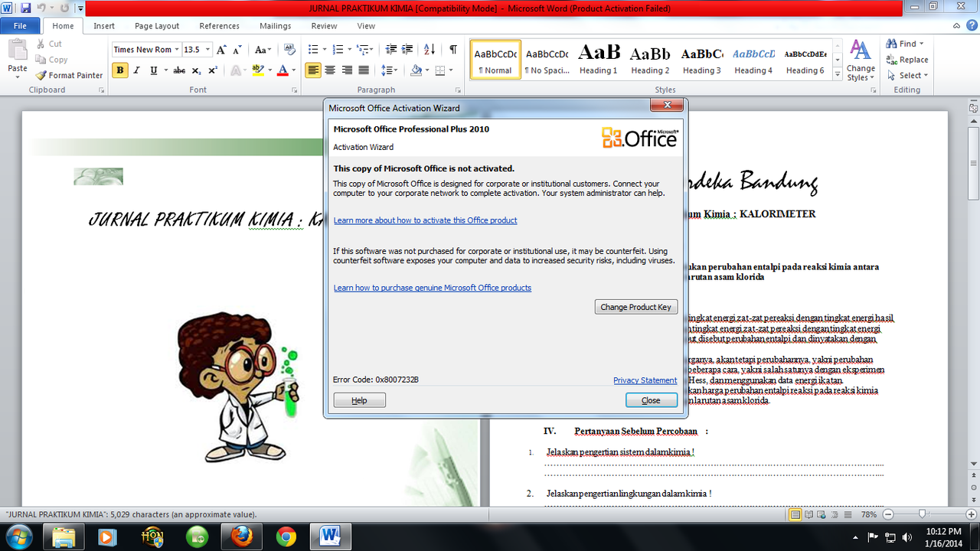This screenshot has height=551, width=980.
Task: Expand the Styles gallery More arrow
Action: click(838, 73)
